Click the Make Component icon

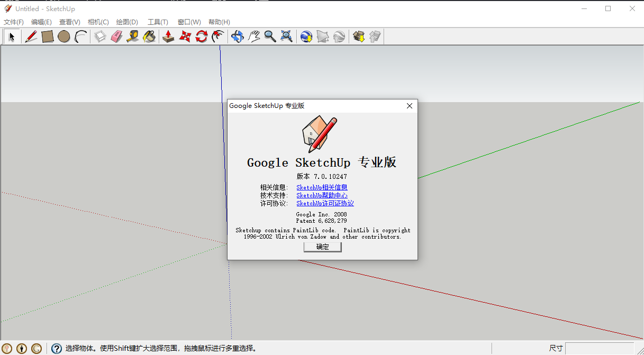point(100,37)
